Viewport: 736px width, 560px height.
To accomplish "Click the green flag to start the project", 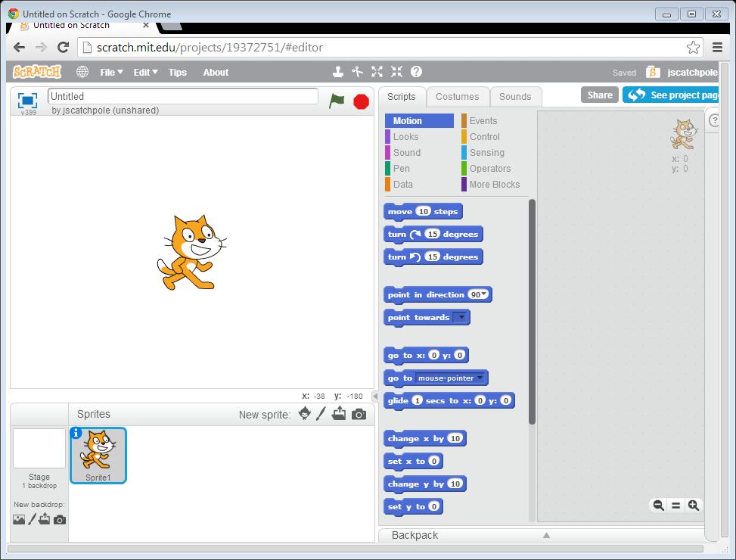I will [x=337, y=101].
